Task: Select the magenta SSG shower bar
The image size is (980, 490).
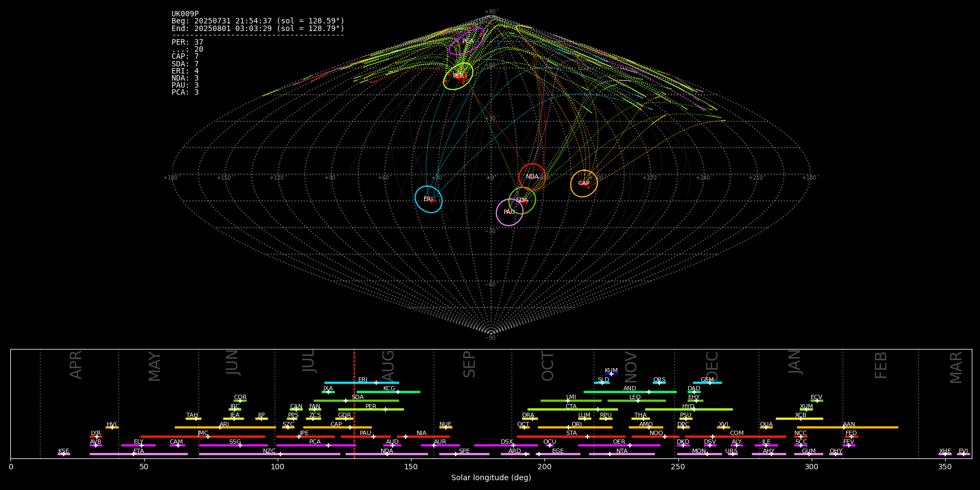Action: point(233,445)
